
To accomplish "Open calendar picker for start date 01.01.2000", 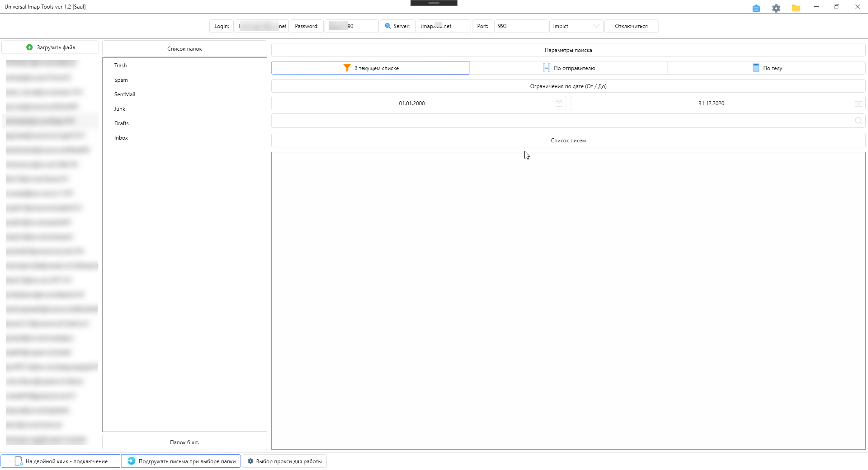I will 559,103.
